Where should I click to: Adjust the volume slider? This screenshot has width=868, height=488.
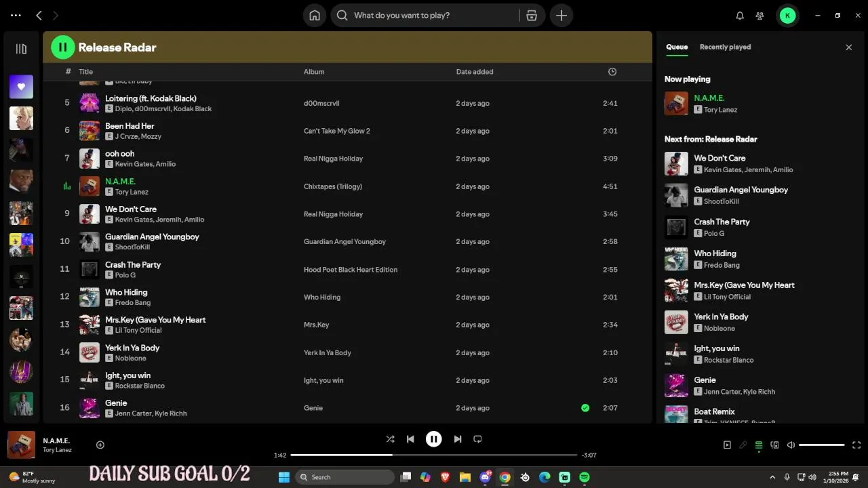point(822,445)
